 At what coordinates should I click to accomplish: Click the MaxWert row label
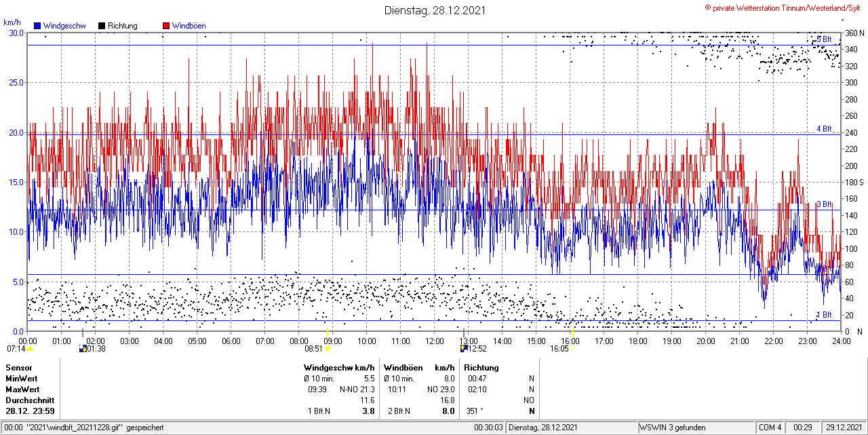(x=22, y=390)
